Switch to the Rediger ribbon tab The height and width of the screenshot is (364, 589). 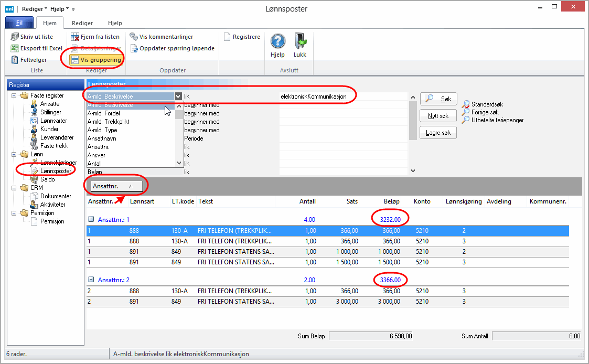pyautogui.click(x=82, y=23)
